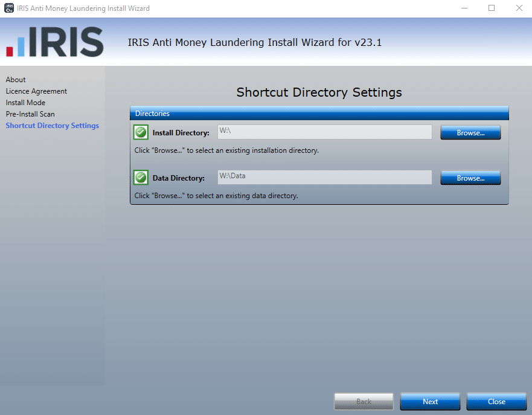Browse for the Install Directory
This screenshot has height=415, width=532.
tap(470, 132)
